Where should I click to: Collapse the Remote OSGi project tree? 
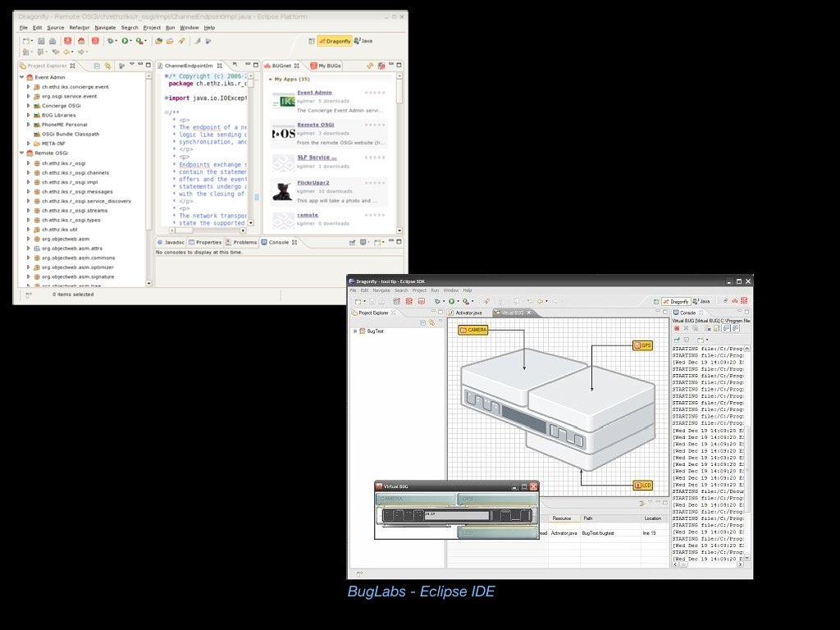pyautogui.click(x=22, y=153)
